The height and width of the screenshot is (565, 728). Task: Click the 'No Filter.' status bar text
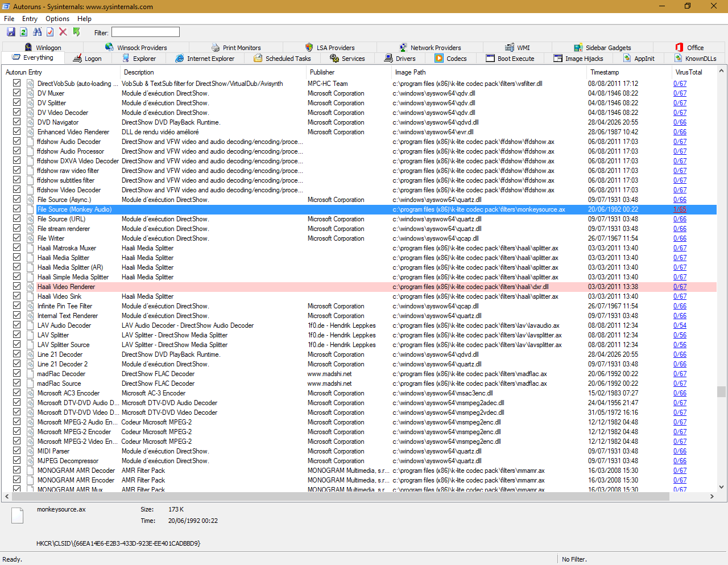click(574, 559)
